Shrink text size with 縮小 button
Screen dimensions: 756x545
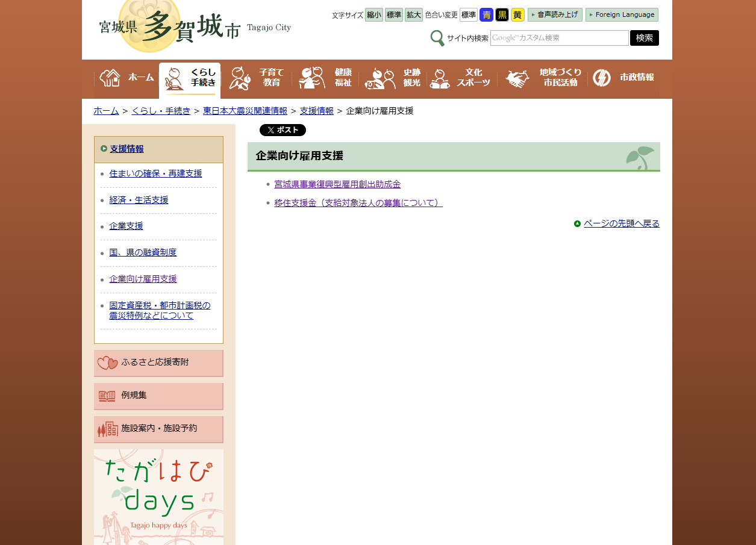tap(374, 15)
